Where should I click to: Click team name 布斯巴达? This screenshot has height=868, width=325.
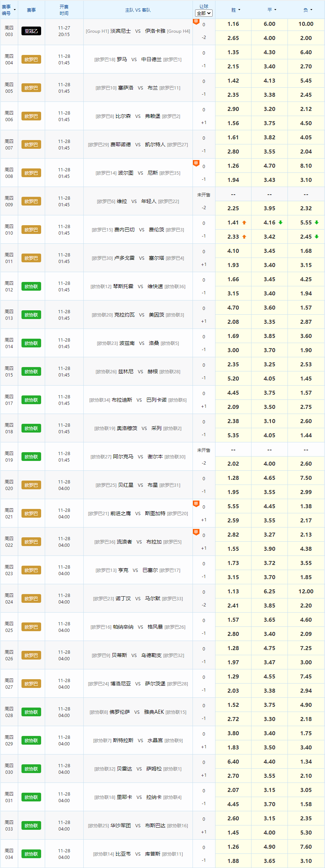155,825
